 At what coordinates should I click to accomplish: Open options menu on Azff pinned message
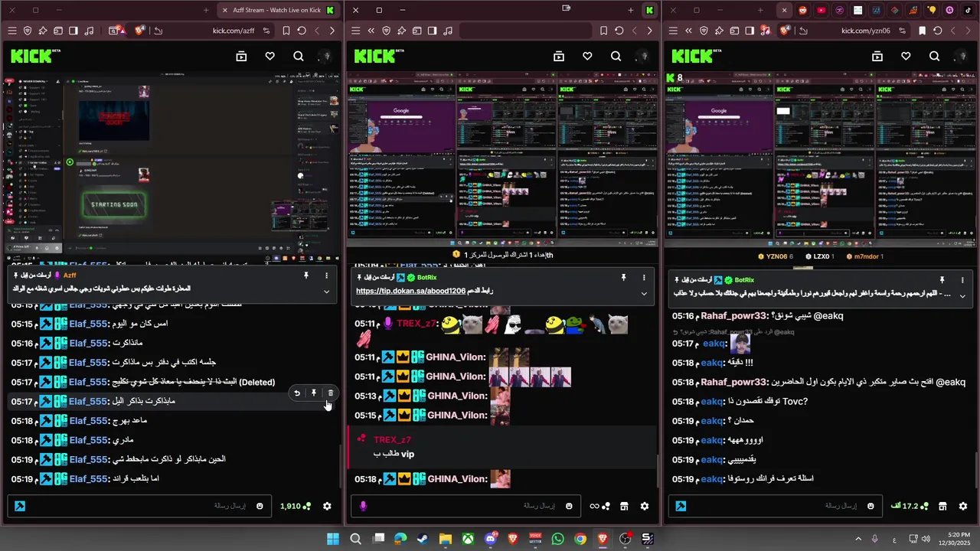coord(326,275)
